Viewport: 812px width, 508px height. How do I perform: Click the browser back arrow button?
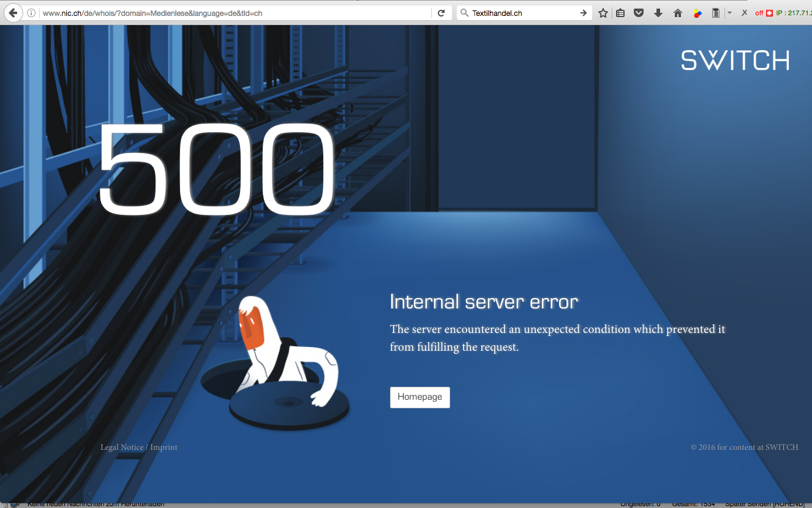point(12,13)
